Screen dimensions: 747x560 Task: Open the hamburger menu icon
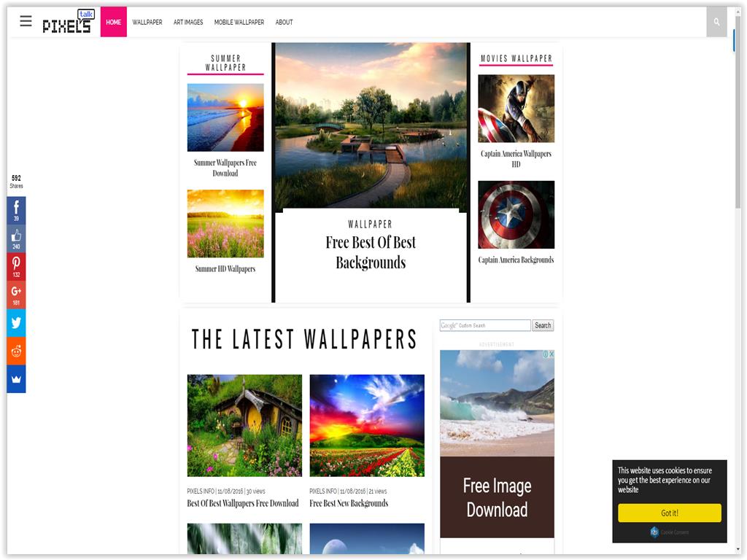click(26, 21)
